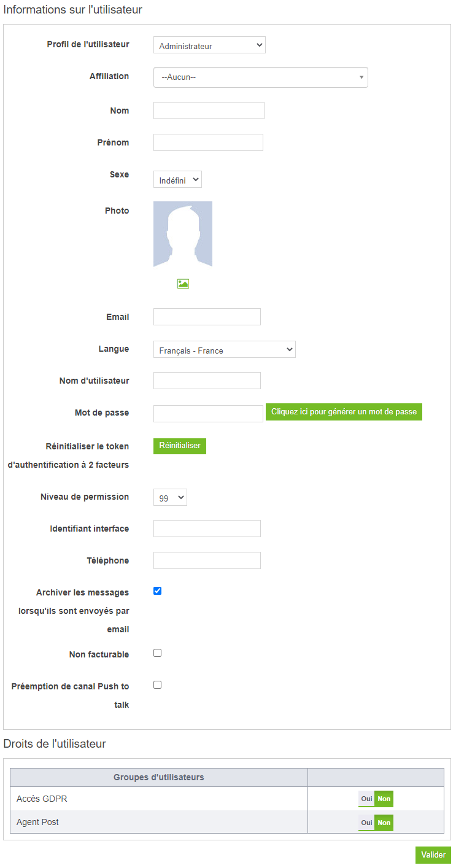Screen dimensions: 456x868
Task: Focus the Nom input field
Action: [209, 110]
